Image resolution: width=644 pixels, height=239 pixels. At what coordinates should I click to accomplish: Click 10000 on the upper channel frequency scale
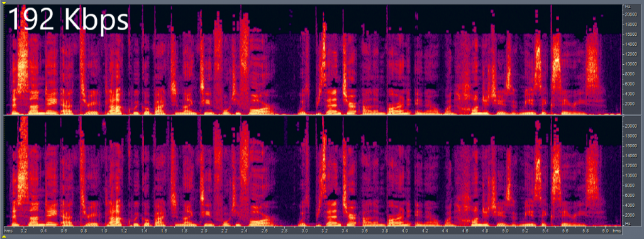630,64
